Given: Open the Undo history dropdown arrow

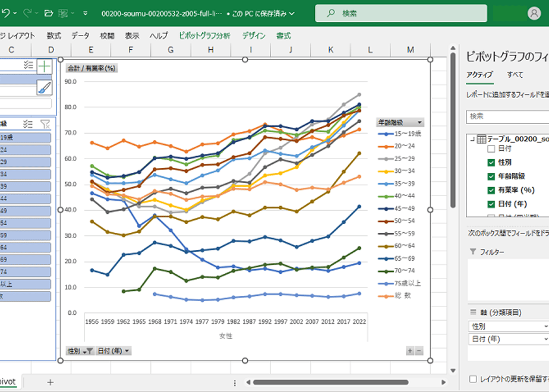Looking at the screenshot, I should click(15, 13).
